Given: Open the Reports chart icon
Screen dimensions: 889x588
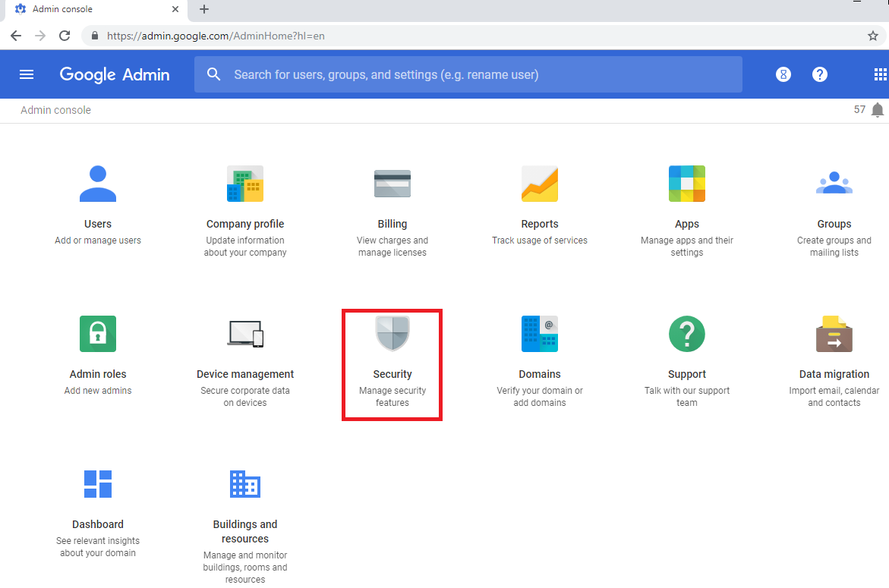Looking at the screenshot, I should 540,184.
